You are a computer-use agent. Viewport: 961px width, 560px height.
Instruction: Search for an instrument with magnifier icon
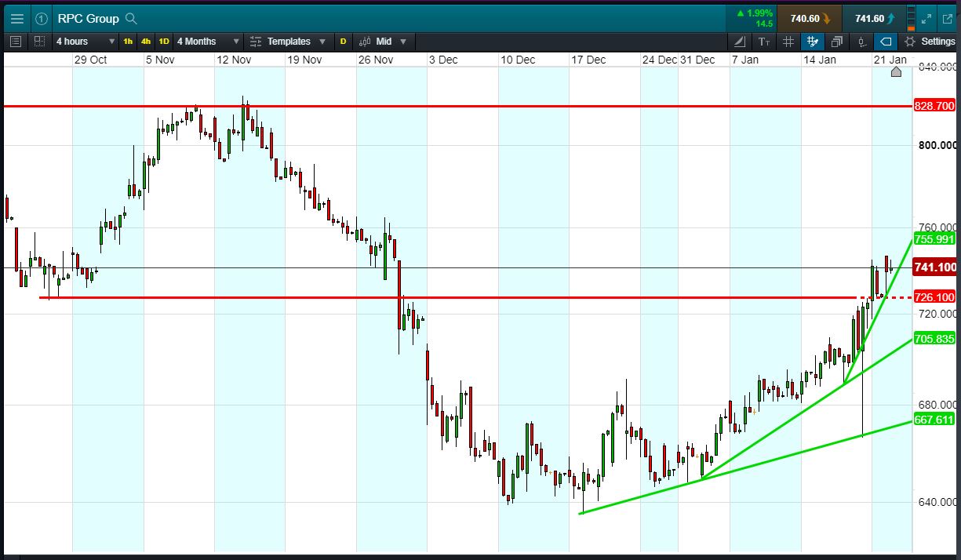click(x=131, y=18)
